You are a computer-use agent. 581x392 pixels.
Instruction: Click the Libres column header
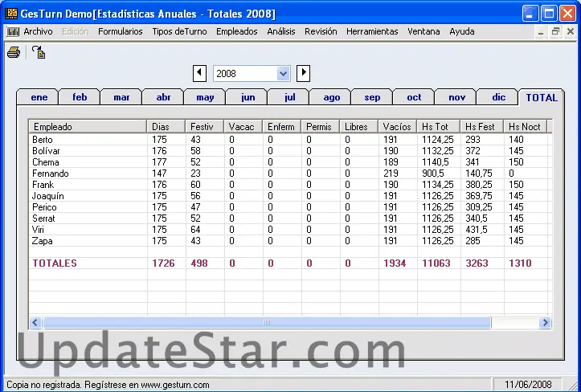pos(358,127)
